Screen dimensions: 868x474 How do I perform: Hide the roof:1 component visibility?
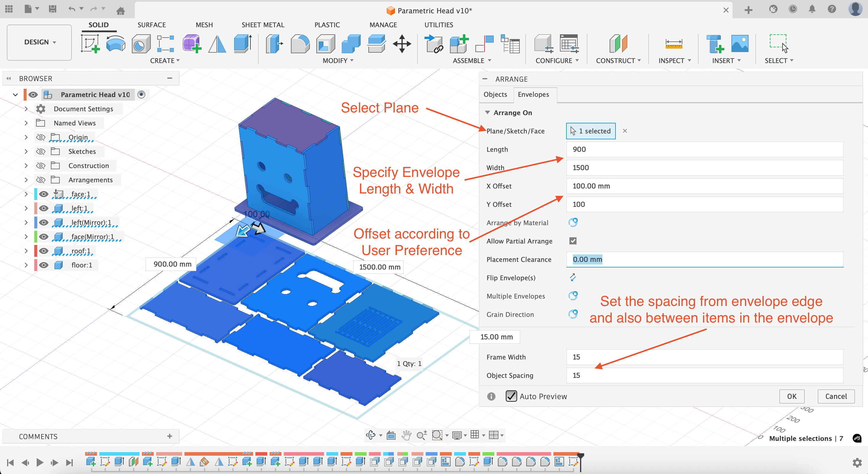(44, 251)
